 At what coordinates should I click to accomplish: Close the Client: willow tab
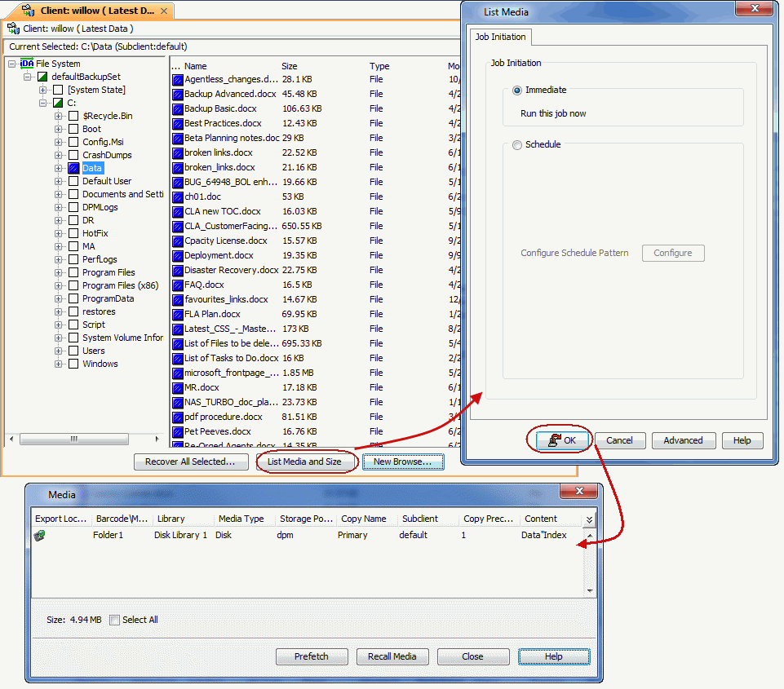(x=164, y=11)
